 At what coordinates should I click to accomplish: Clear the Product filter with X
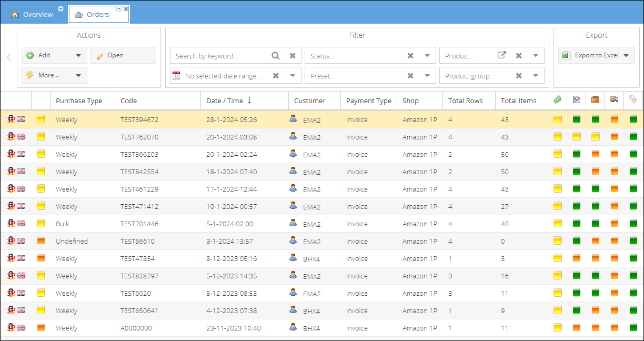519,55
